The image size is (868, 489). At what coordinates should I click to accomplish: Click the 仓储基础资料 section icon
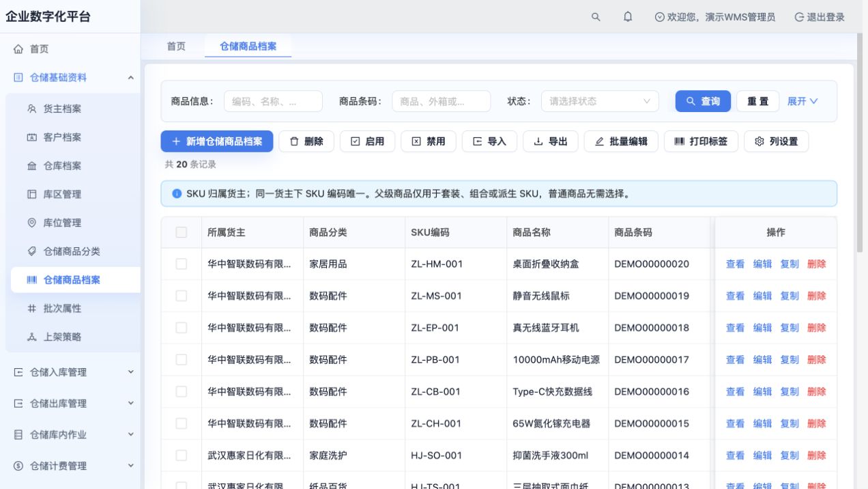pyautogui.click(x=18, y=78)
